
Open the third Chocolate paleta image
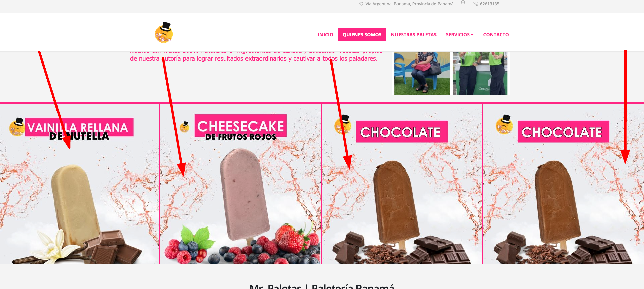click(402, 184)
